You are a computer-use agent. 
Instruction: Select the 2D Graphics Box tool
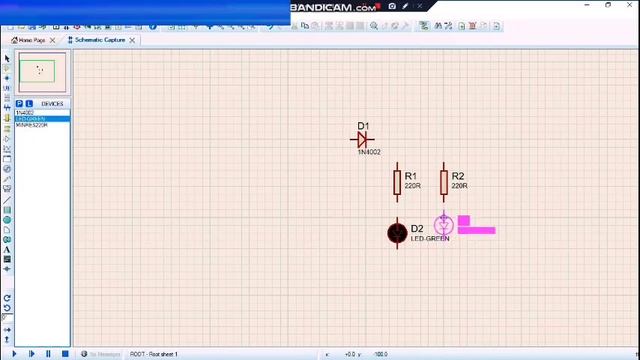click(7, 210)
